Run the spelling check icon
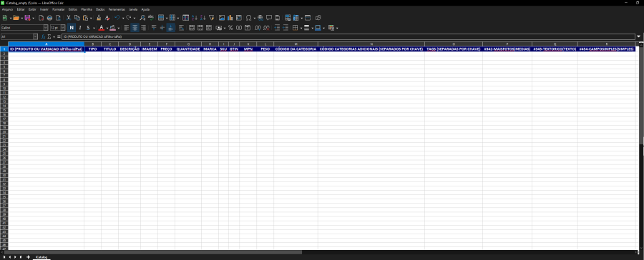The width and height of the screenshot is (644, 260). click(151, 18)
